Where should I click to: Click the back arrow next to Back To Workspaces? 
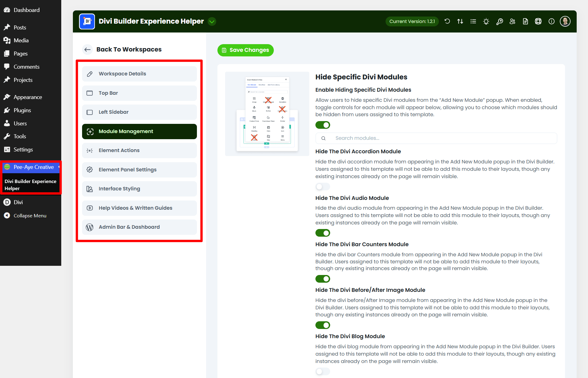(88, 49)
